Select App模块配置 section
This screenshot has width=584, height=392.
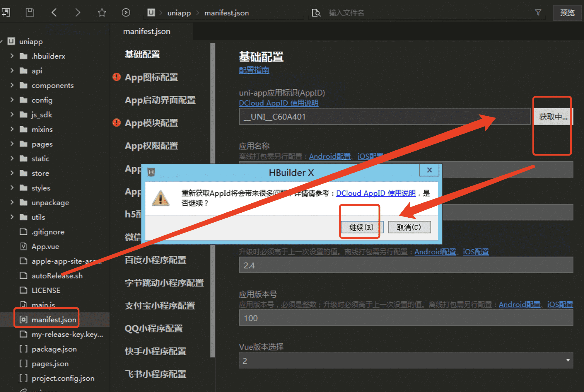point(151,123)
